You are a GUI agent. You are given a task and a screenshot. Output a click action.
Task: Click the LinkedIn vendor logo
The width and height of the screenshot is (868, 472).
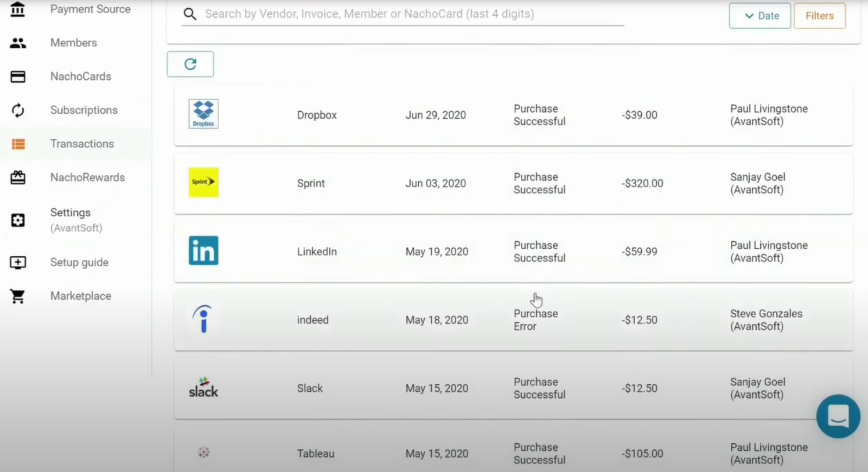coord(204,251)
